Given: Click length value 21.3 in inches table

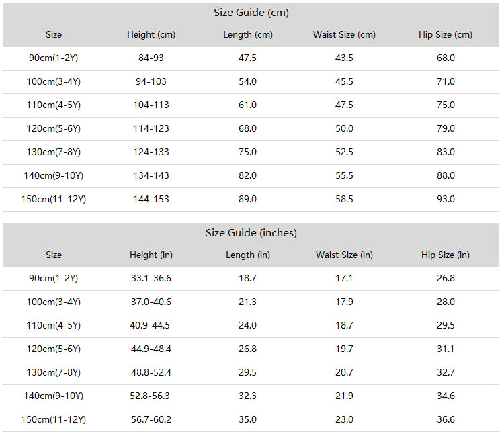Looking at the screenshot, I should [247, 302].
